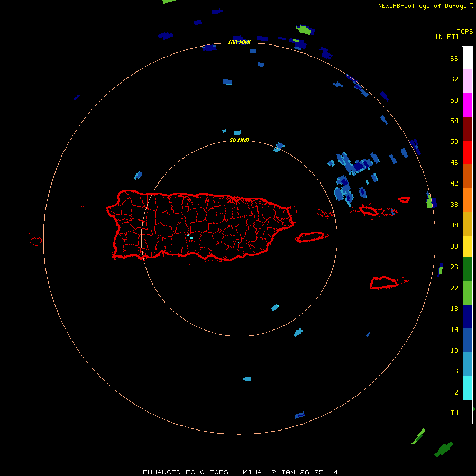Viewport: 476px width, 476px height.
Task: Click the '30' legend value
Action: point(454,246)
